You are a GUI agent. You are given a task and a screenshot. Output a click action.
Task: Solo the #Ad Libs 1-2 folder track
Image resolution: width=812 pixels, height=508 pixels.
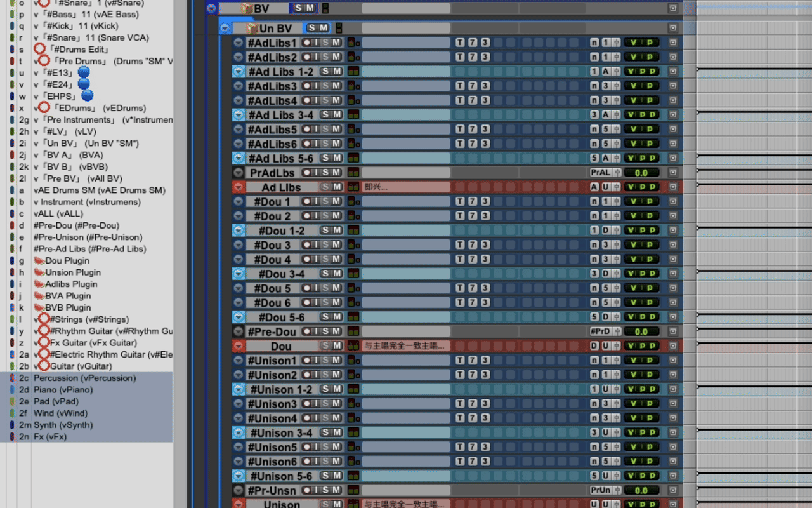[325, 72]
